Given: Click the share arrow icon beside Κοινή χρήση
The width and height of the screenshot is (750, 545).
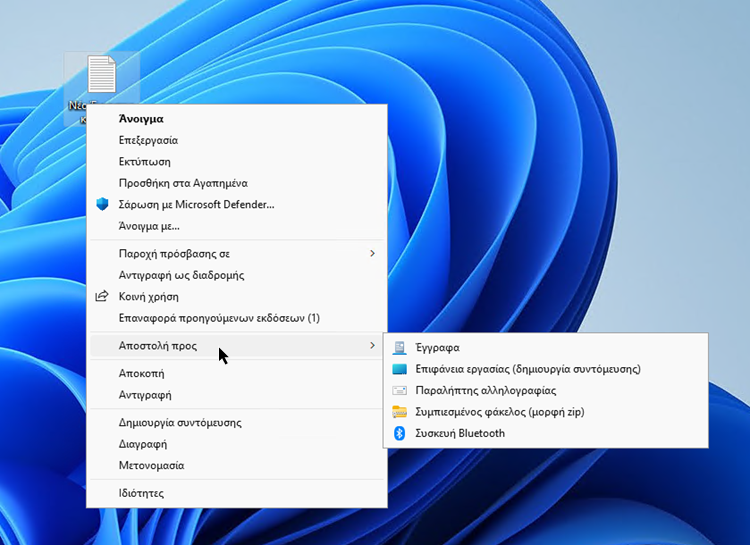Looking at the screenshot, I should pyautogui.click(x=101, y=296).
